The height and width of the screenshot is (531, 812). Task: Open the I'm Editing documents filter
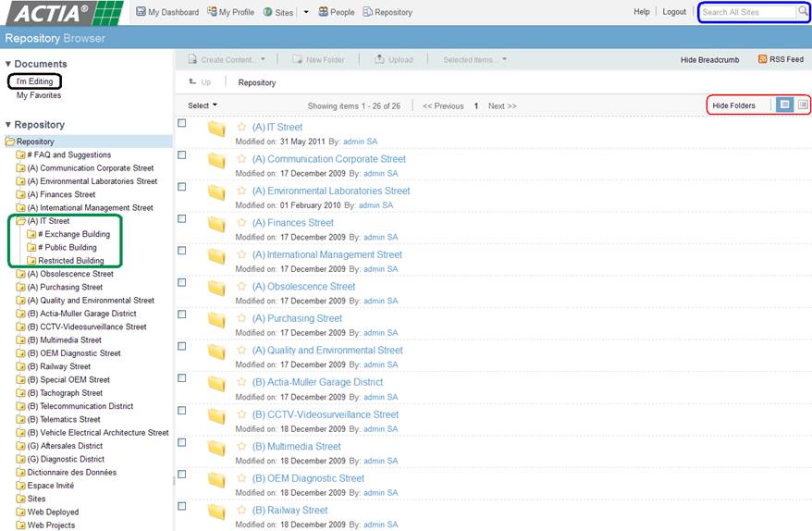34,81
